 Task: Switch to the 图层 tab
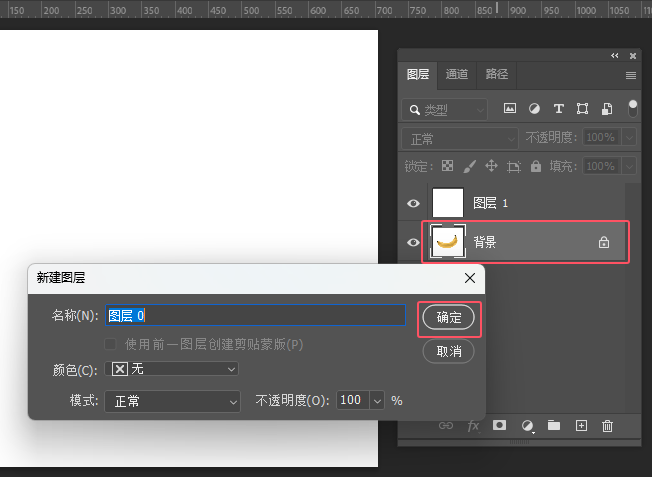[417, 74]
